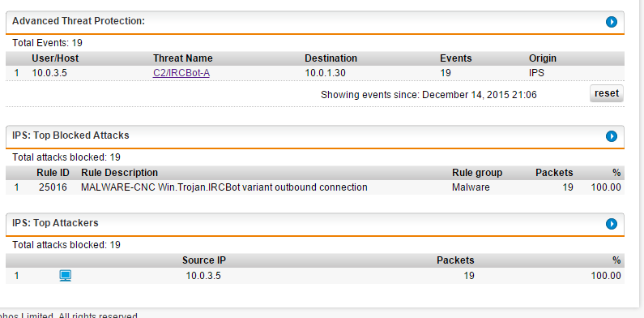Click rule ID 25016 in blocked attacks
The image size is (644, 318).
tap(53, 187)
